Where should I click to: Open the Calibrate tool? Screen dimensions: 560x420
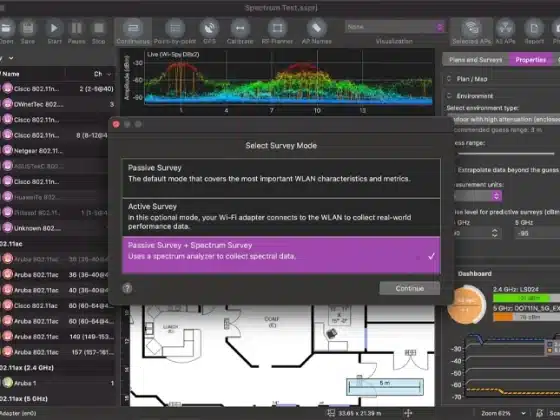pos(240,28)
